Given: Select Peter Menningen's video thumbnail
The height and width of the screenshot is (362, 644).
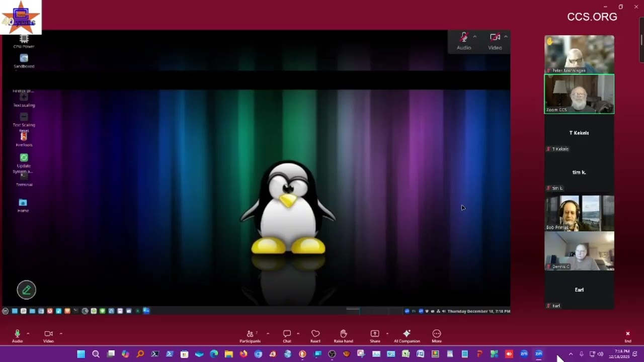Looking at the screenshot, I should tap(579, 54).
